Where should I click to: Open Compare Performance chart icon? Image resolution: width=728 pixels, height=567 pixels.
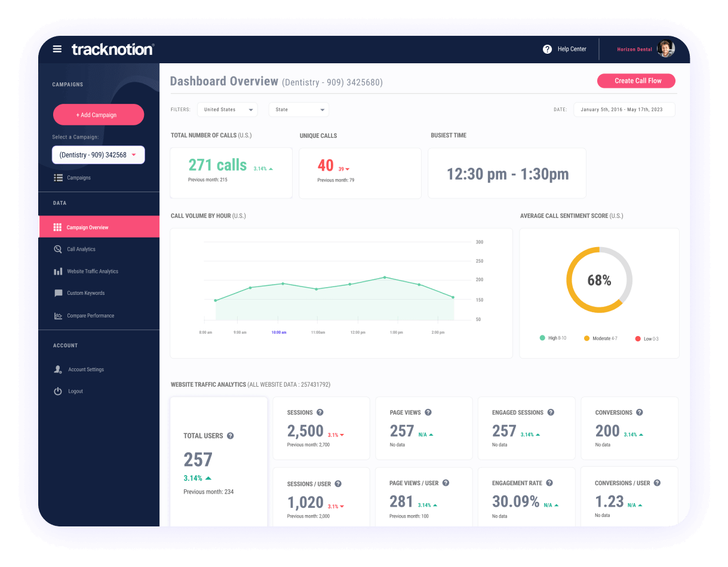[58, 315]
